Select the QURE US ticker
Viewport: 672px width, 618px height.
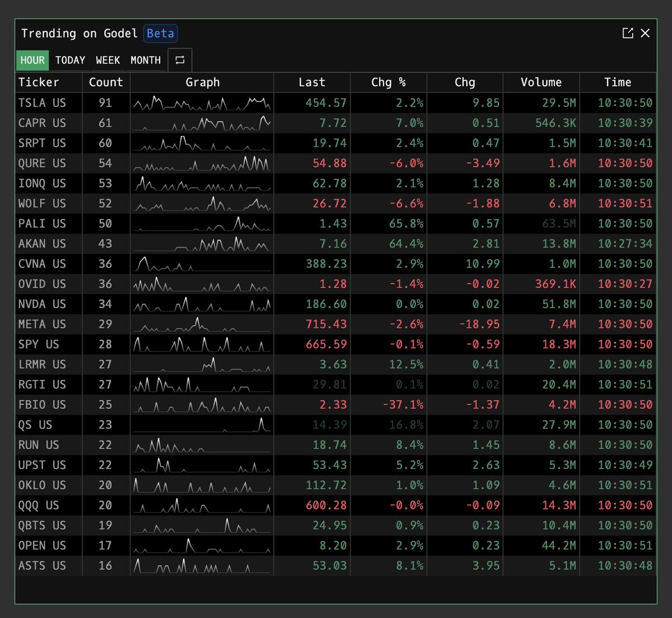click(x=42, y=164)
